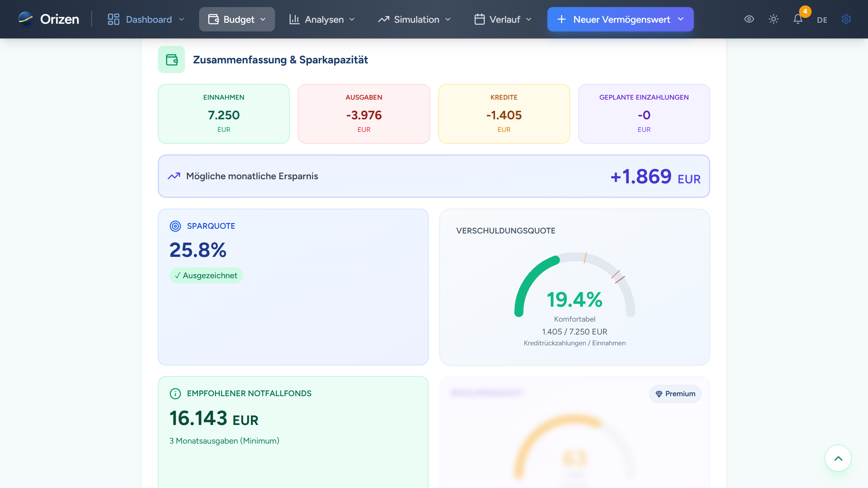Open the Verlauf calendar icon
Image resolution: width=868 pixels, height=488 pixels.
coord(479,19)
